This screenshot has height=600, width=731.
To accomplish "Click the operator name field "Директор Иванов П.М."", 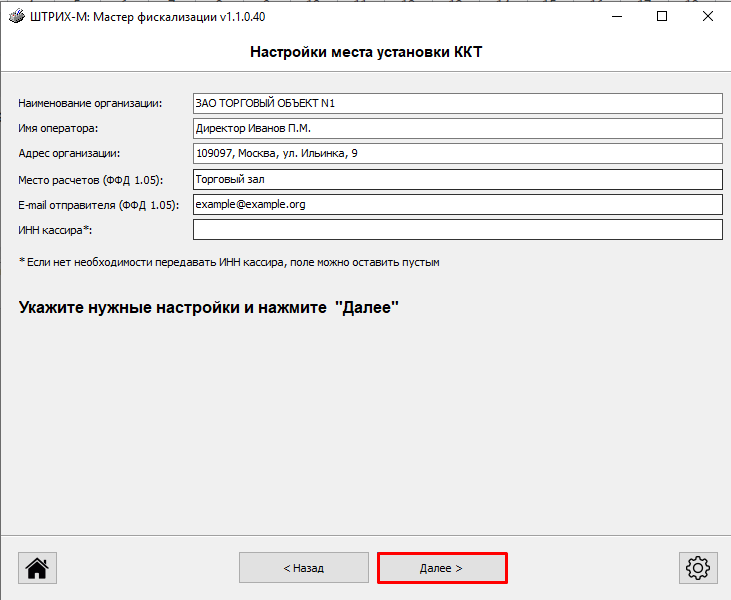I will (457, 128).
